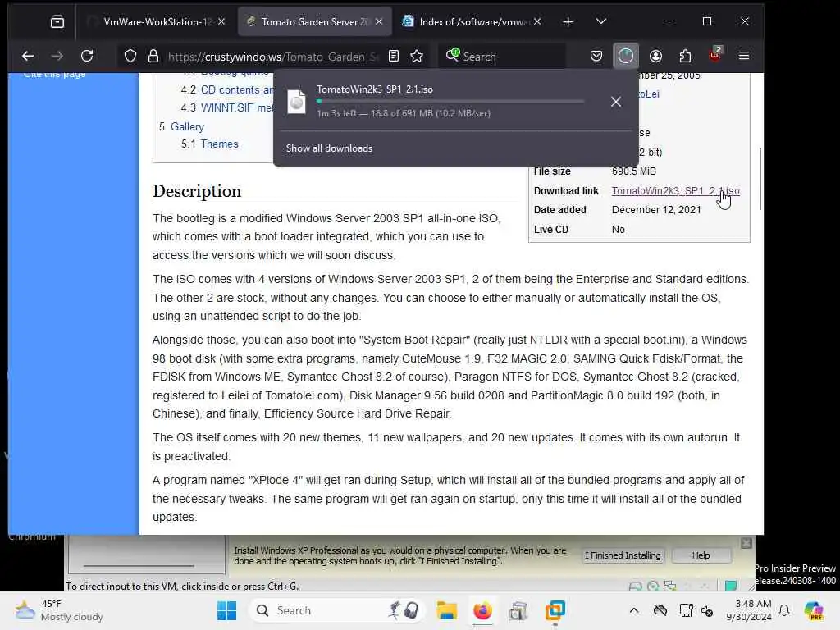The width and height of the screenshot is (840, 630).
Task: Toggle the Firefox downloads panel button
Action: point(626,57)
